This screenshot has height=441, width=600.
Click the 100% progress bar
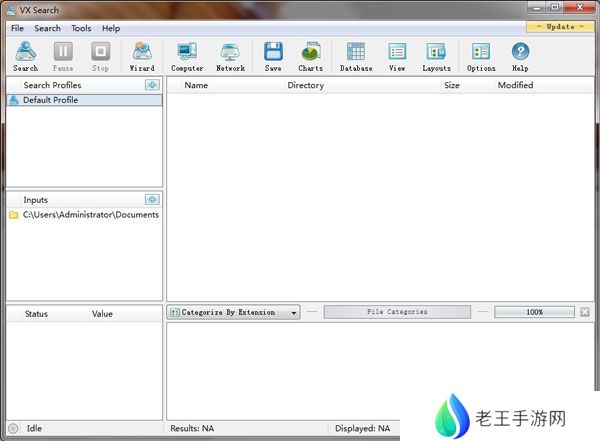tap(534, 312)
